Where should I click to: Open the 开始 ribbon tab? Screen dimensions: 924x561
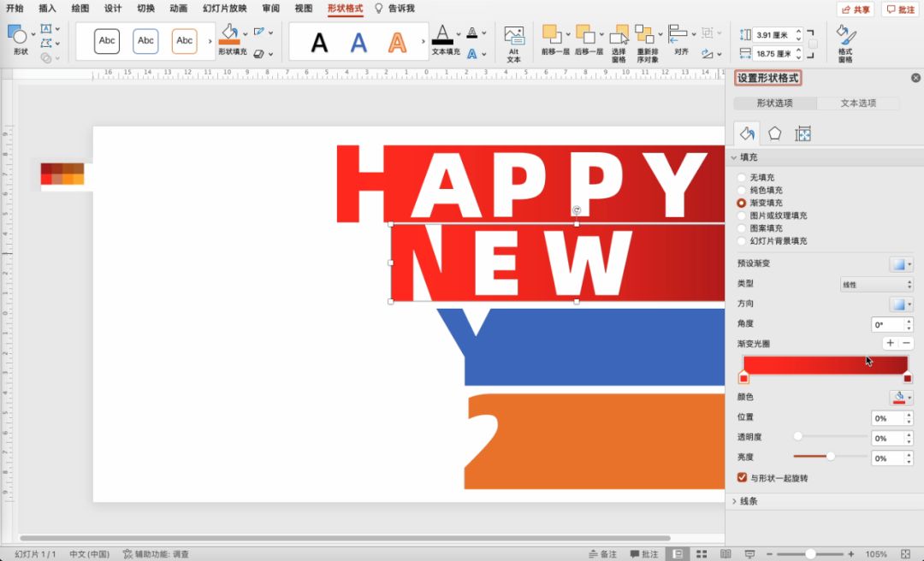pyautogui.click(x=15, y=9)
